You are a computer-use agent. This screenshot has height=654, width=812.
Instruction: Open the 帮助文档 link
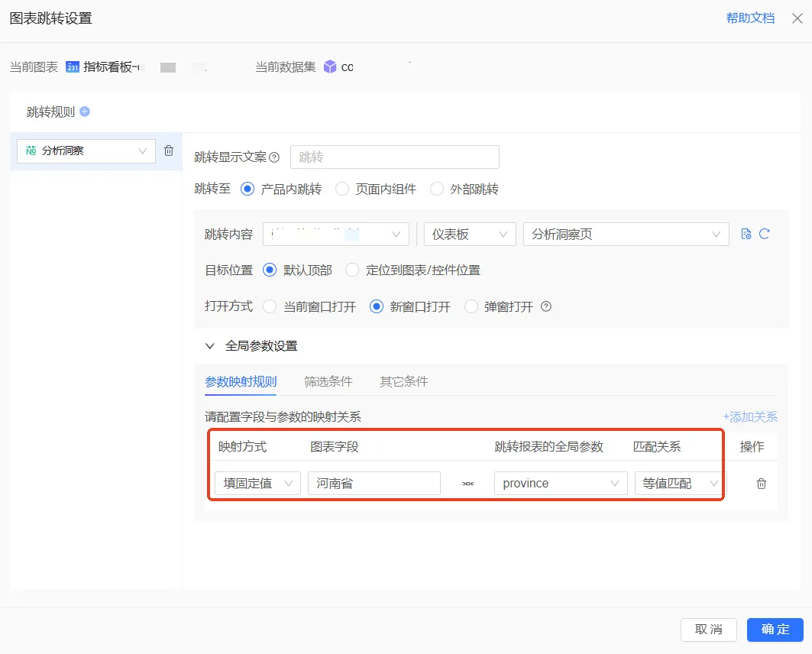coord(750,18)
